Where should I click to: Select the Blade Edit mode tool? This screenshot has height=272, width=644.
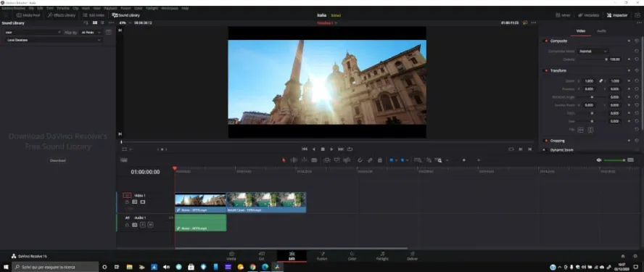314,160
